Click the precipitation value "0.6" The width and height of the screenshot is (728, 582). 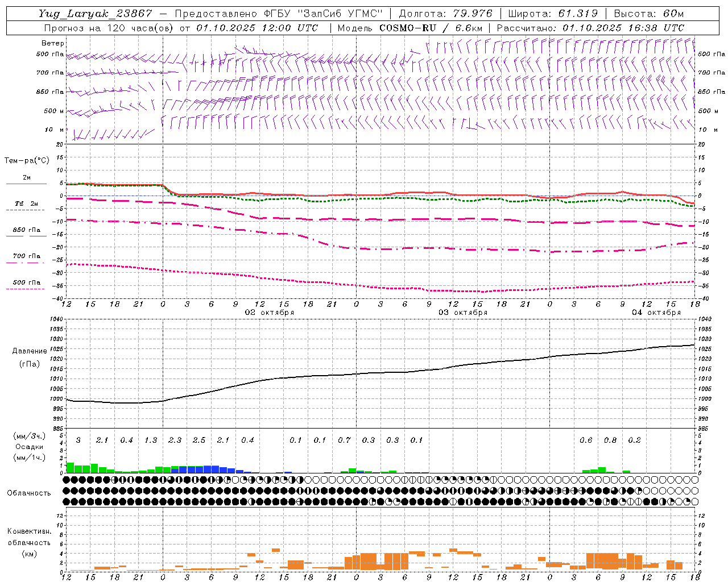586,440
